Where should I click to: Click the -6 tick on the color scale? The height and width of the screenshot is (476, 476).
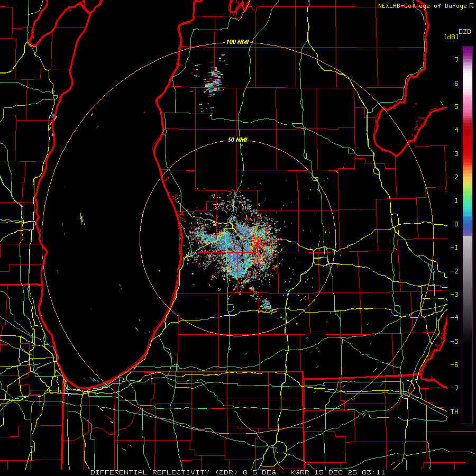pyautogui.click(x=454, y=365)
